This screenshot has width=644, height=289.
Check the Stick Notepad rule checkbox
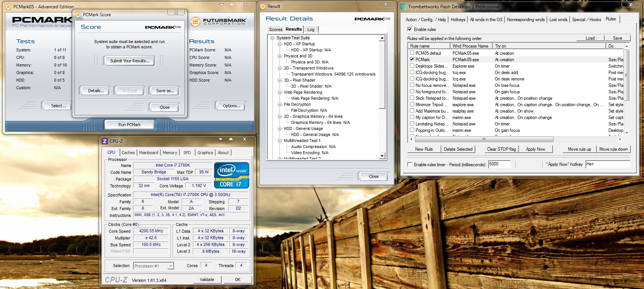coord(412,98)
